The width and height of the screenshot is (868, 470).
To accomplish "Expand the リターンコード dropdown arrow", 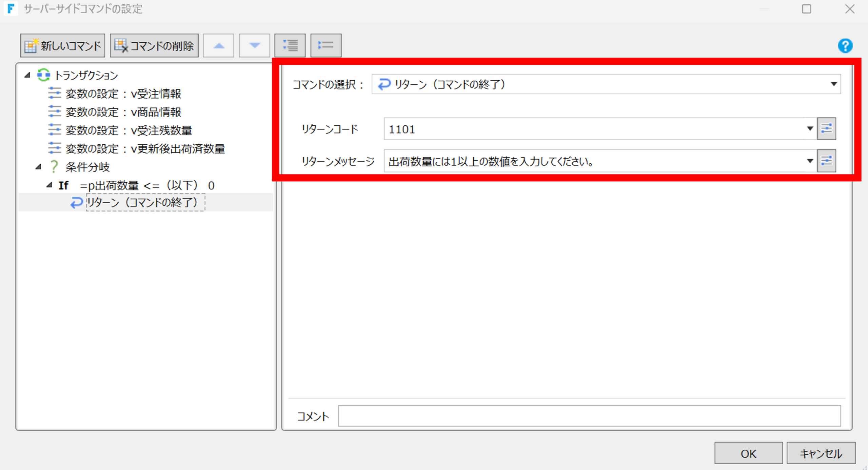I will pyautogui.click(x=810, y=129).
